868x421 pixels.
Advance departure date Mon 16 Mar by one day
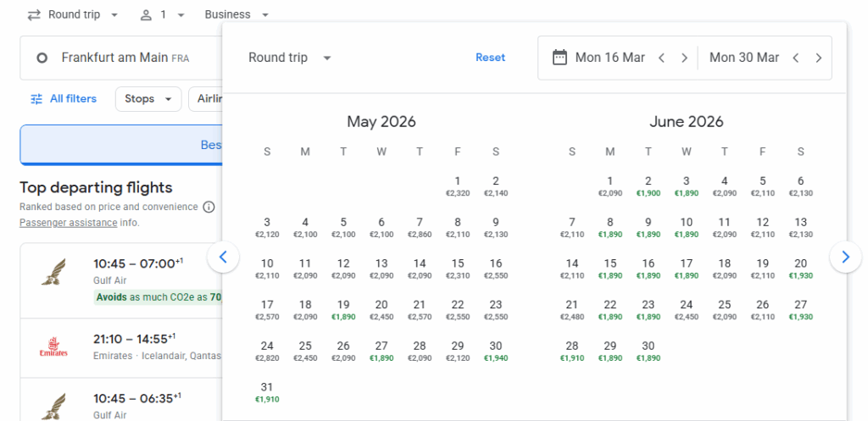(x=684, y=58)
